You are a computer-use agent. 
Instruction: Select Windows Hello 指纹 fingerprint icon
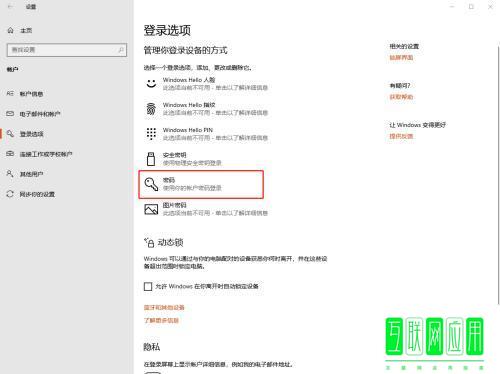click(151, 109)
